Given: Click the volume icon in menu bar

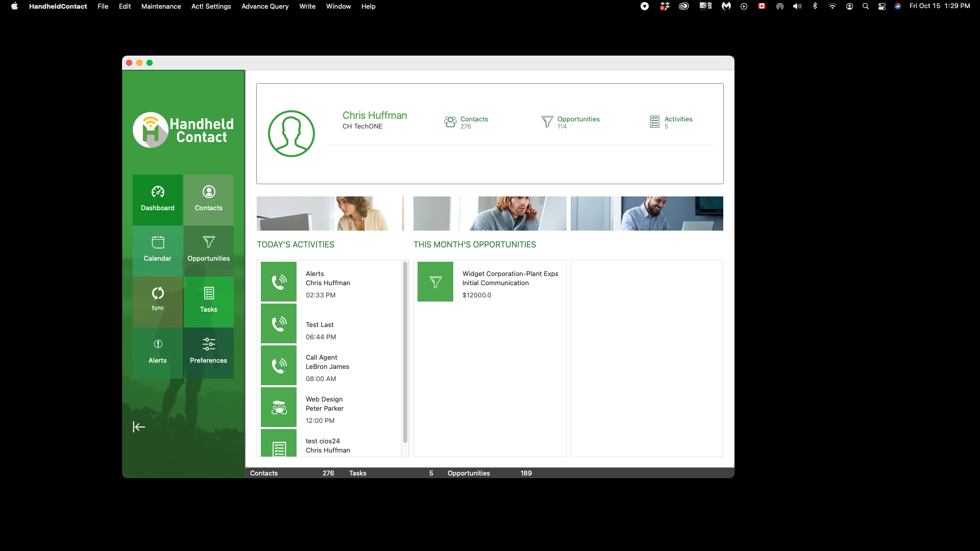Looking at the screenshot, I should [797, 6].
